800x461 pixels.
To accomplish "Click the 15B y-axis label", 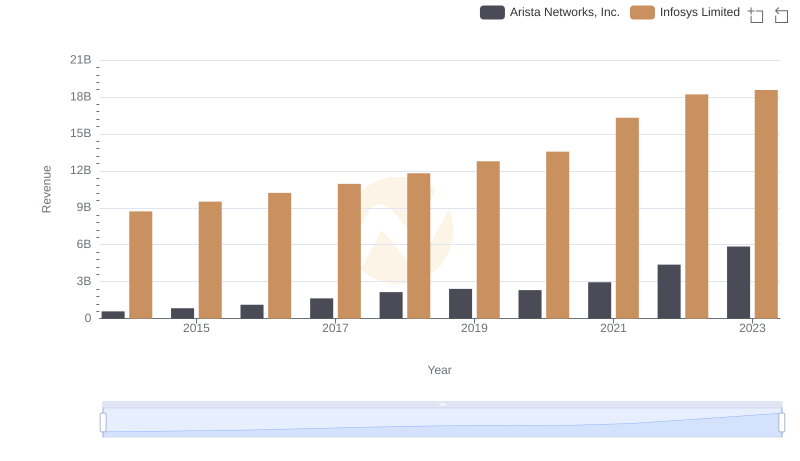I will click(81, 134).
